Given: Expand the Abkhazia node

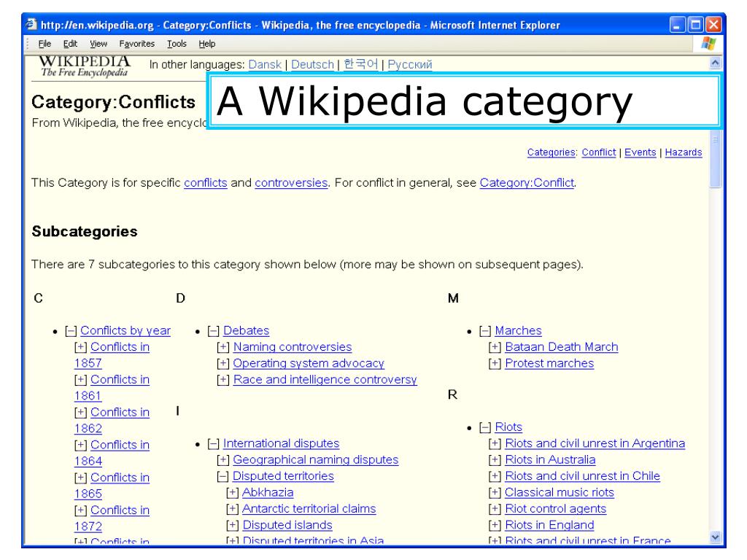Looking at the screenshot, I should click(x=233, y=492).
